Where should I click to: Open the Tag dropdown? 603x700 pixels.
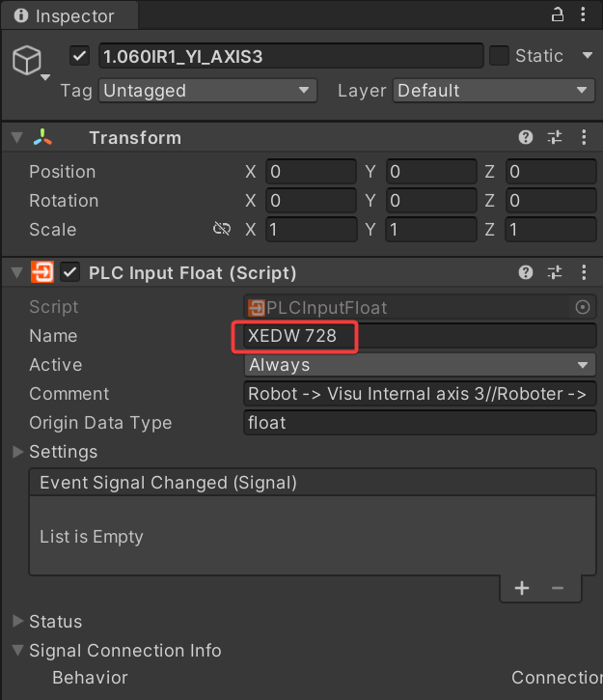pos(207,91)
